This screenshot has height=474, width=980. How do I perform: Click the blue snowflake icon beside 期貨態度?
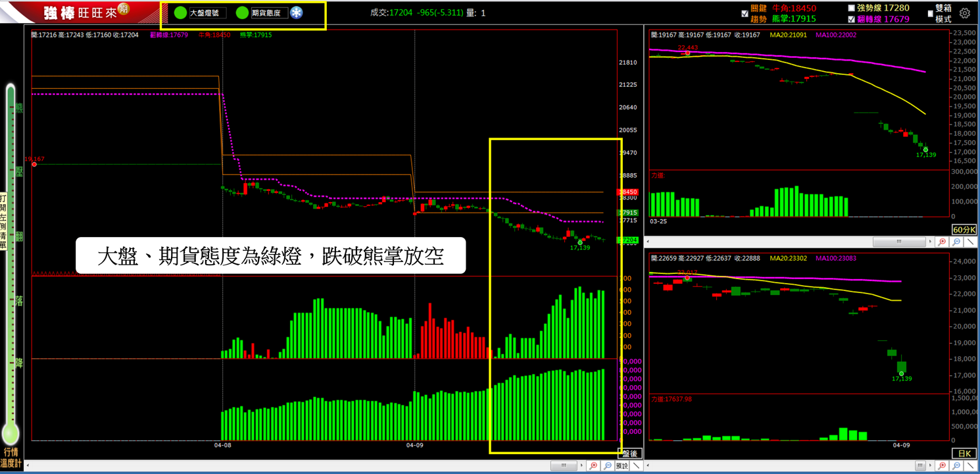tap(297, 13)
